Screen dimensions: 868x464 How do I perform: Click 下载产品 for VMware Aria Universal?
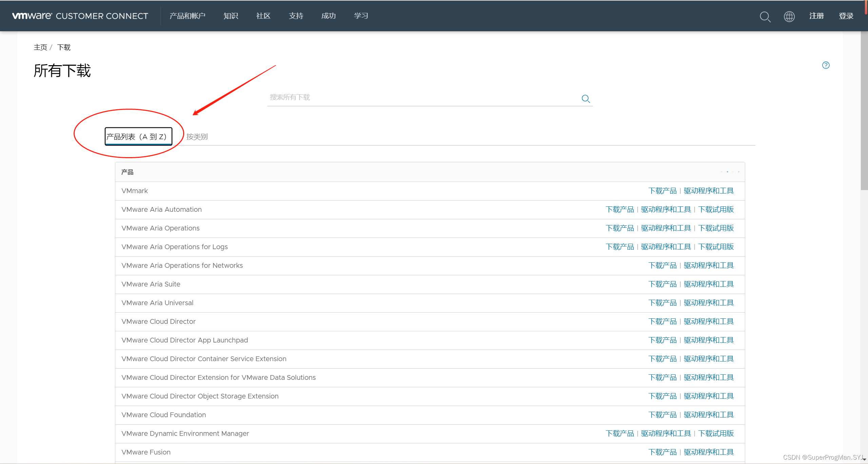662,303
